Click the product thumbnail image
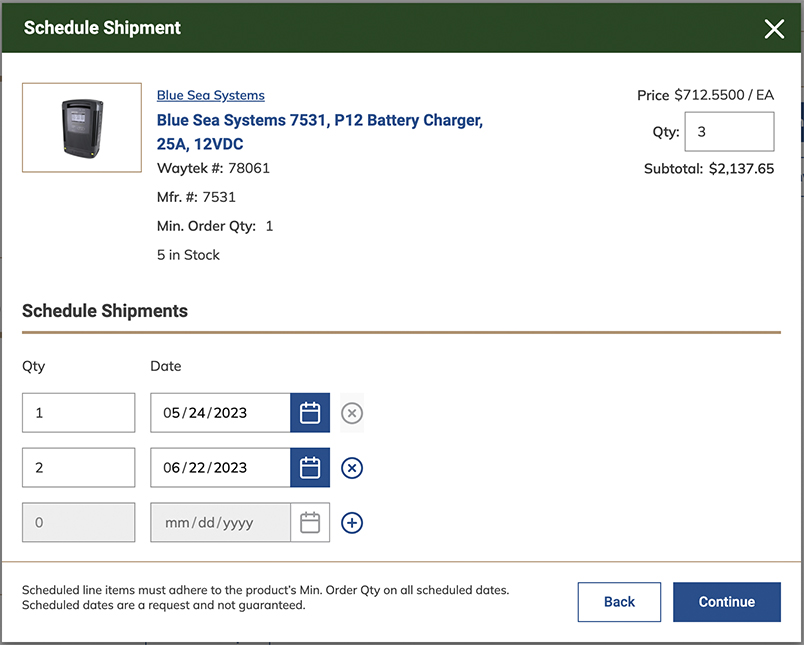Image resolution: width=804 pixels, height=645 pixels. tap(81, 127)
